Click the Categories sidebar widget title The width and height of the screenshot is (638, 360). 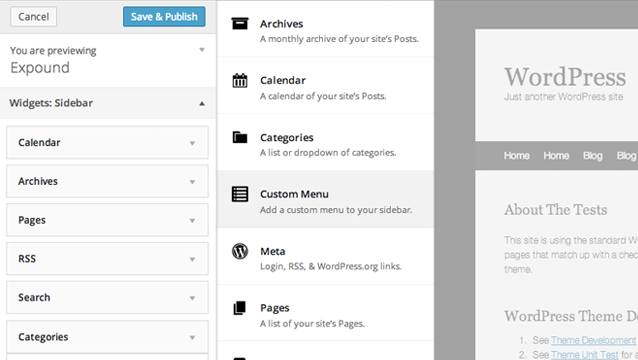point(43,337)
